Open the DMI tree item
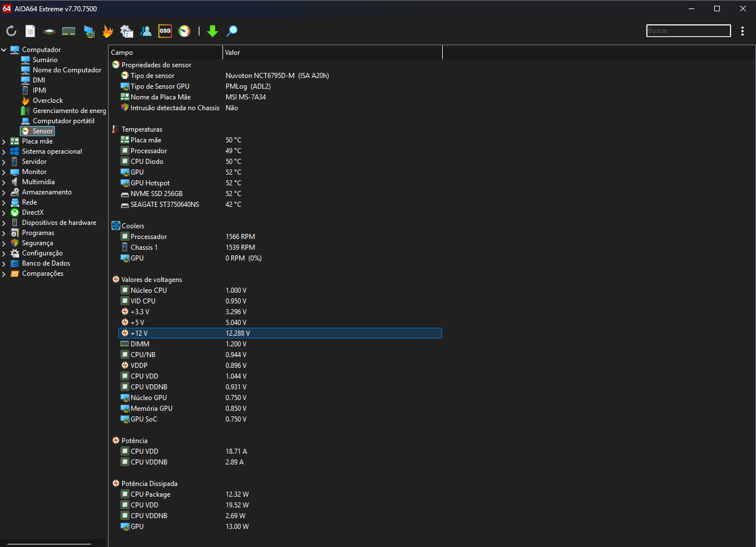The height and width of the screenshot is (547, 756). [x=39, y=80]
